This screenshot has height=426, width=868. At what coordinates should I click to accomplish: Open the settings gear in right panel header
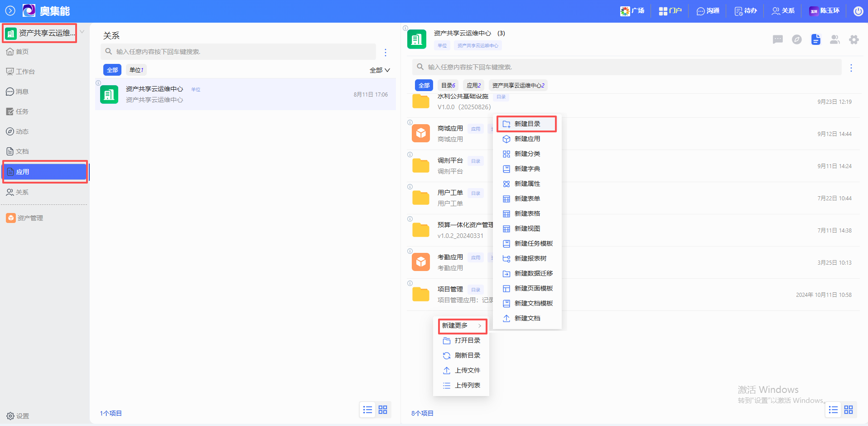point(854,39)
